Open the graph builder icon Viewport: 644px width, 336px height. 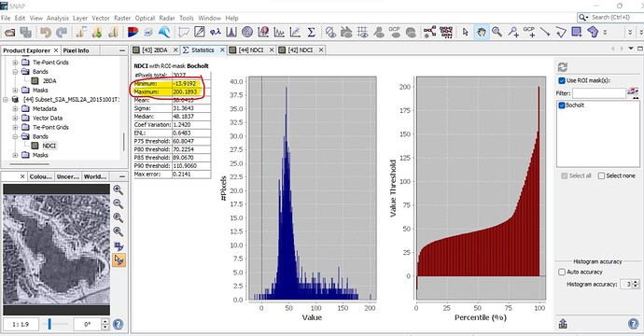(x=430, y=32)
